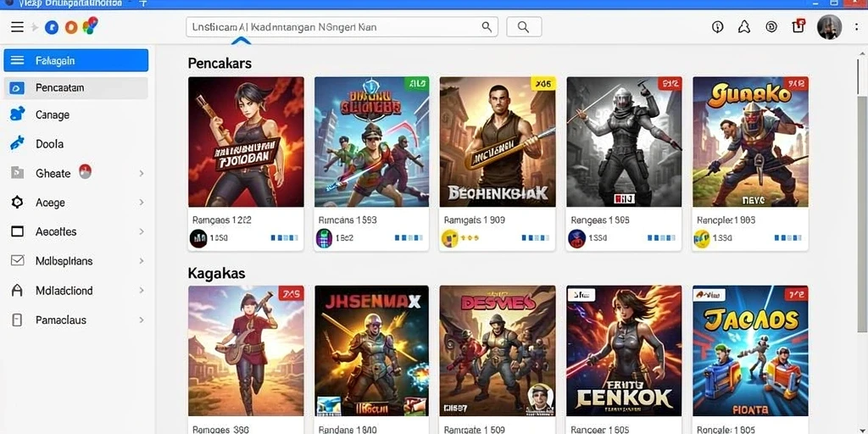The width and height of the screenshot is (868, 434).
Task: Click the Aecettes window icon
Action: [x=17, y=231]
